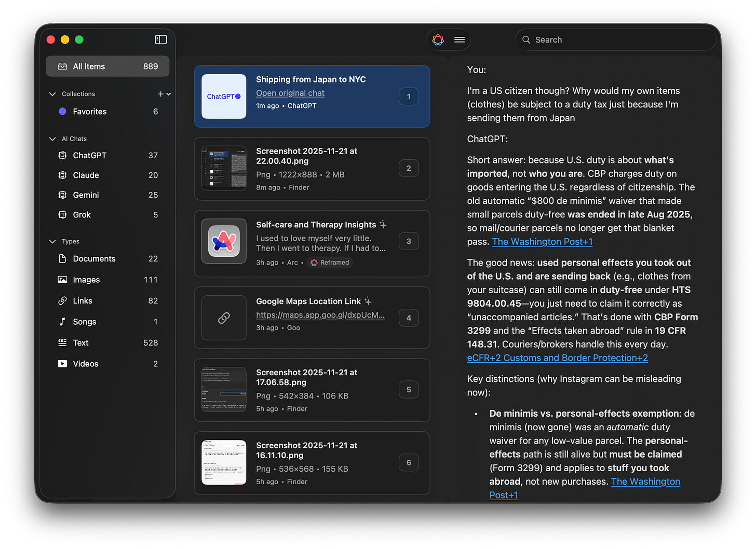Viewport: 756px width, 549px height.
Task: Select All Items in sidebar
Action: coord(107,66)
